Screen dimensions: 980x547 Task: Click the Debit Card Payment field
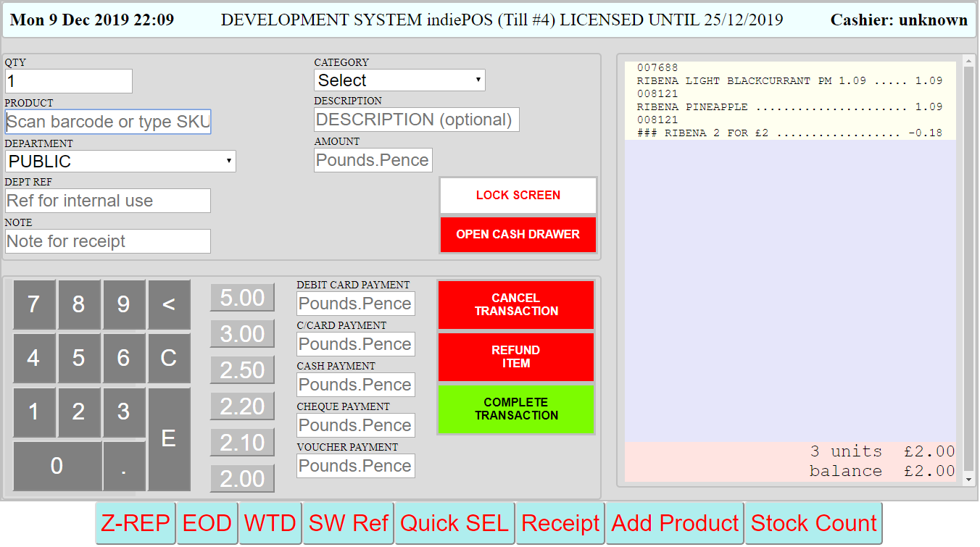356,304
